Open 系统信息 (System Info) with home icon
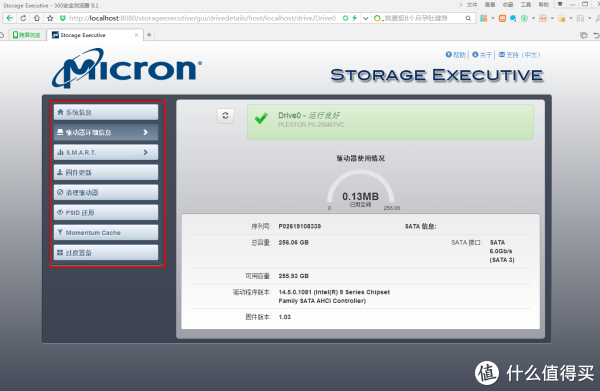This screenshot has height=391, width=600. point(106,112)
